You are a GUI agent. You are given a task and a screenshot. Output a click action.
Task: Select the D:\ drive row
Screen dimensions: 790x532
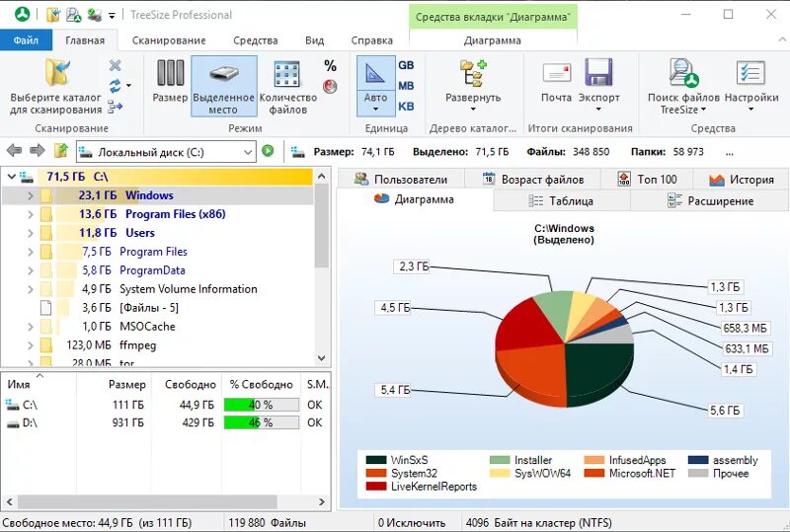pyautogui.click(x=165, y=422)
